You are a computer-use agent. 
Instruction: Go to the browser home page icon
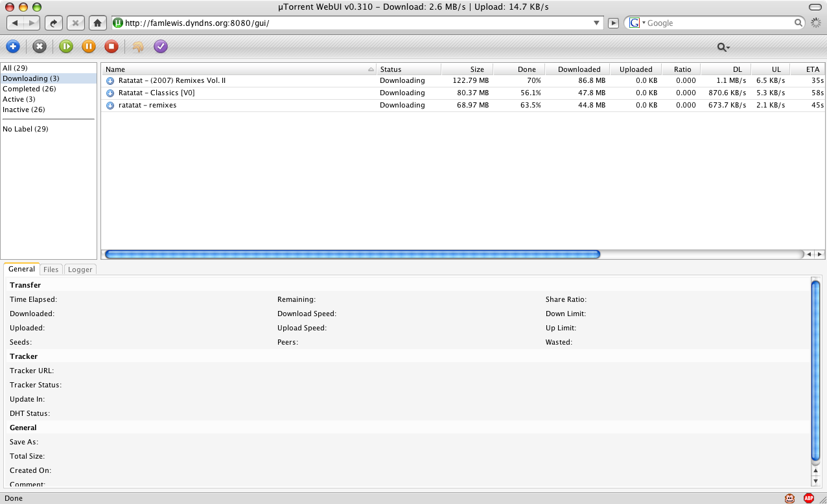point(97,23)
